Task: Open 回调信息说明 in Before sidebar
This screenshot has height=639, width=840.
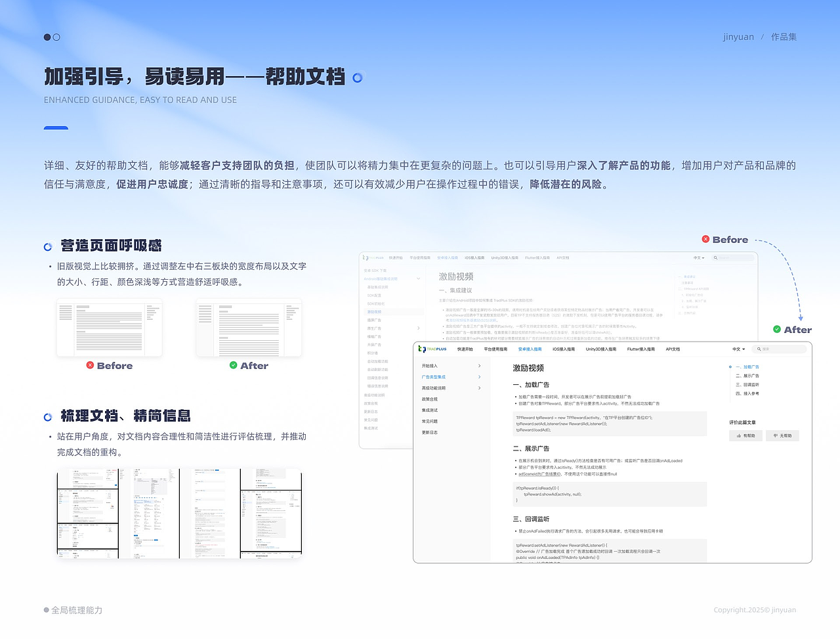Action: (x=377, y=378)
